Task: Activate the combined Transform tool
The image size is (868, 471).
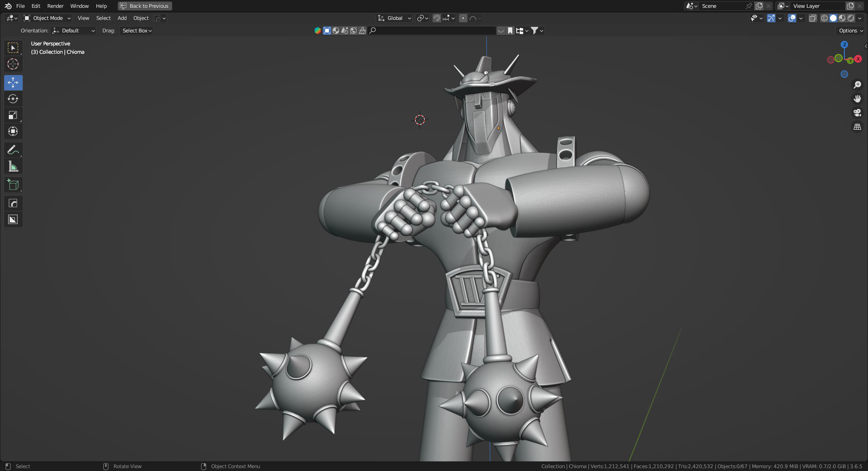Action: [x=13, y=131]
